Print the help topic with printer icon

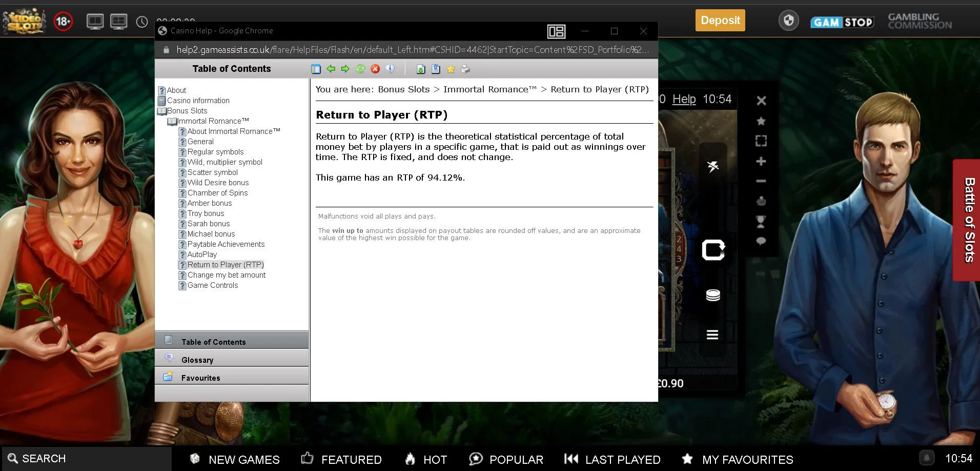coord(465,69)
